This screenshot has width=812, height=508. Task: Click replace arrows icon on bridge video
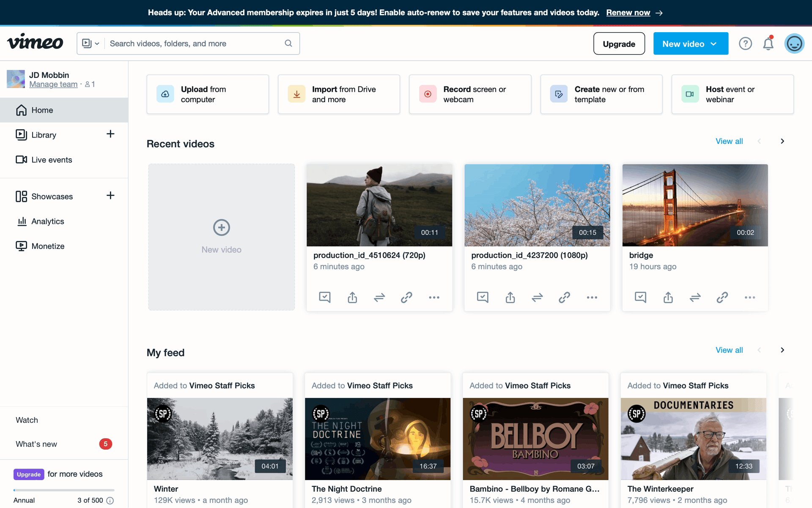(x=695, y=297)
